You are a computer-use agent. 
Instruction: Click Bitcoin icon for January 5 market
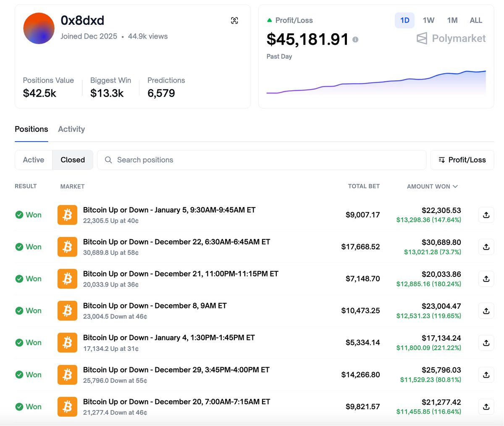tap(67, 215)
